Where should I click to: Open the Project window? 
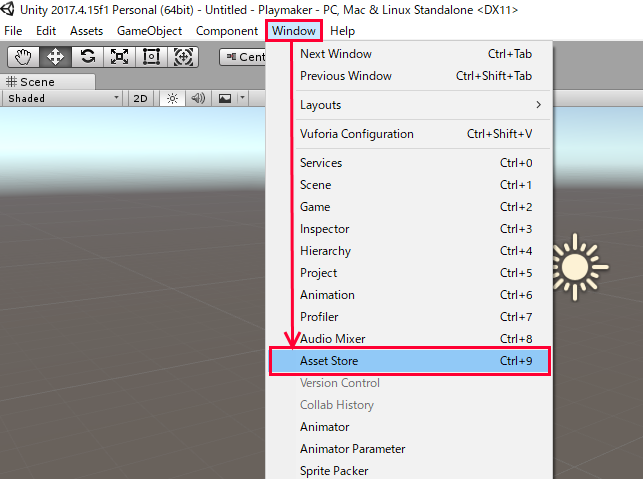point(410,273)
